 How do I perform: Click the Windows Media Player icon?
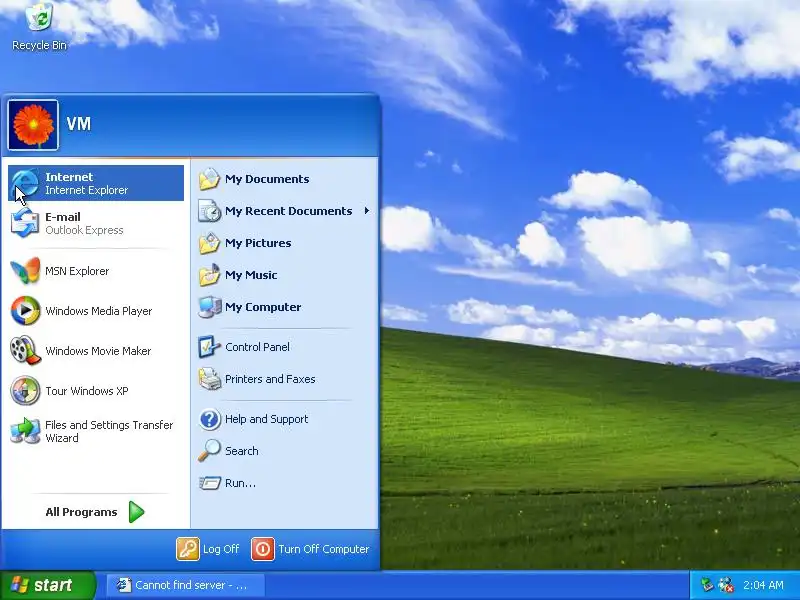coord(25,311)
